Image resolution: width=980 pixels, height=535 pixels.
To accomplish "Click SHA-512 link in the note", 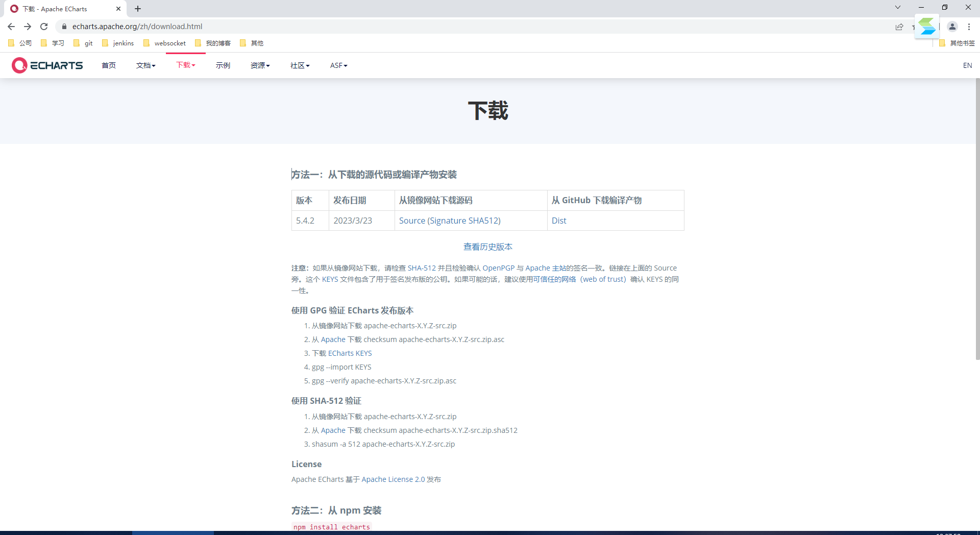I will click(x=422, y=268).
